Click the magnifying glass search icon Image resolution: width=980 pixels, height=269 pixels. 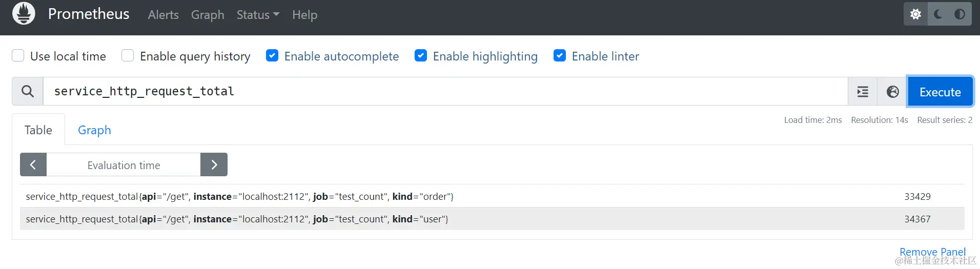(28, 92)
